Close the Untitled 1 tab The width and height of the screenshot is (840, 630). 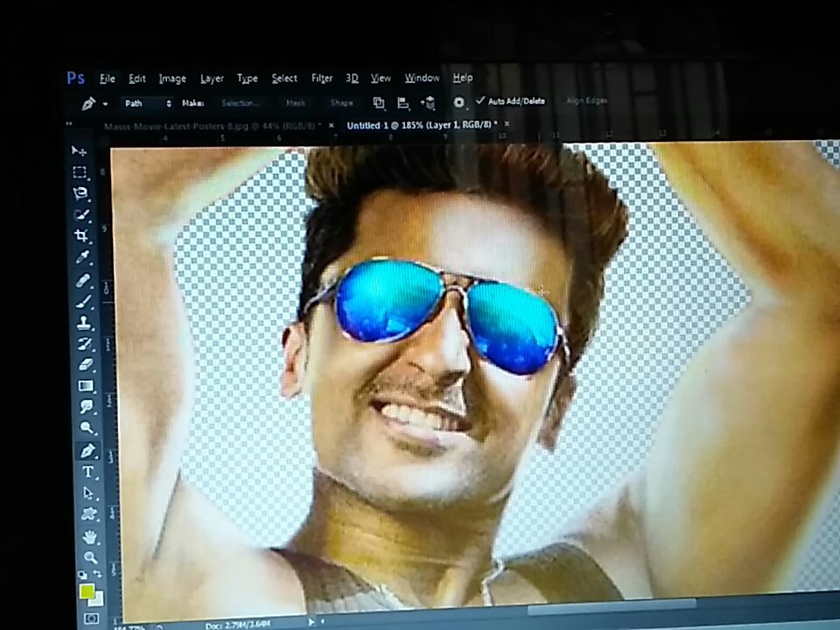tap(507, 123)
